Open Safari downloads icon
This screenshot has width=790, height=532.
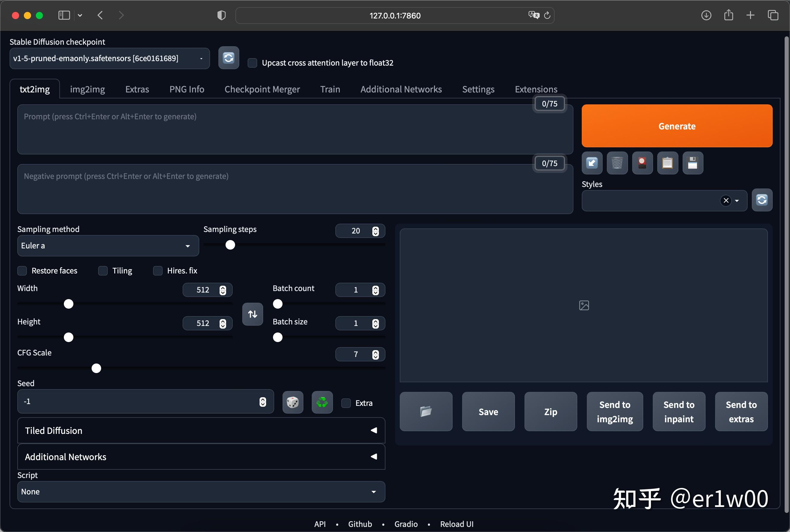coord(706,15)
